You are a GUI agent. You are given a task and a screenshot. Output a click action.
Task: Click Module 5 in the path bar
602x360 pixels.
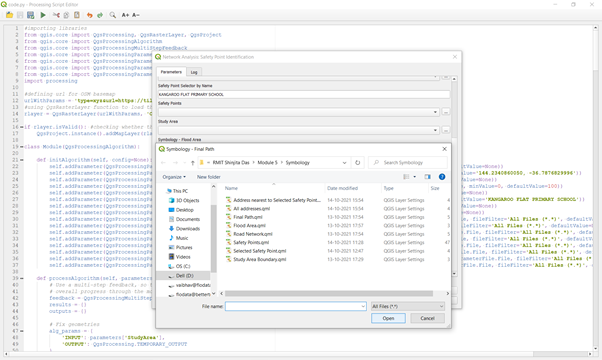click(267, 163)
